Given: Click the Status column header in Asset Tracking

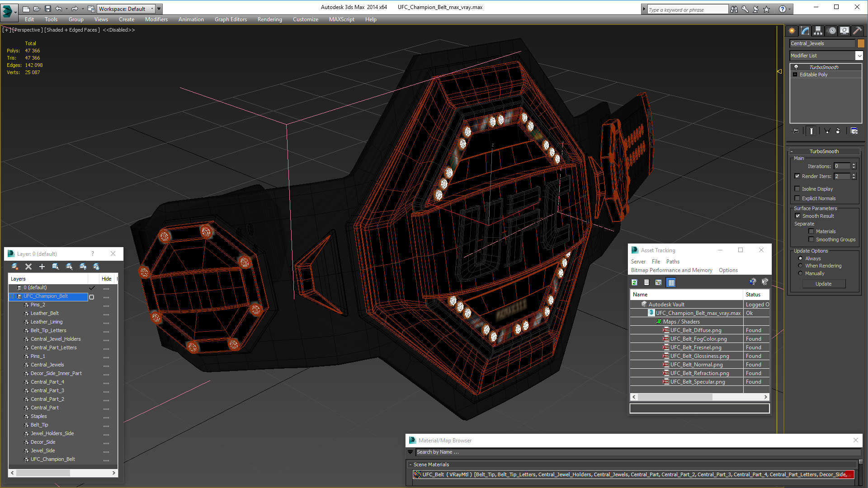Looking at the screenshot, I should tap(756, 295).
